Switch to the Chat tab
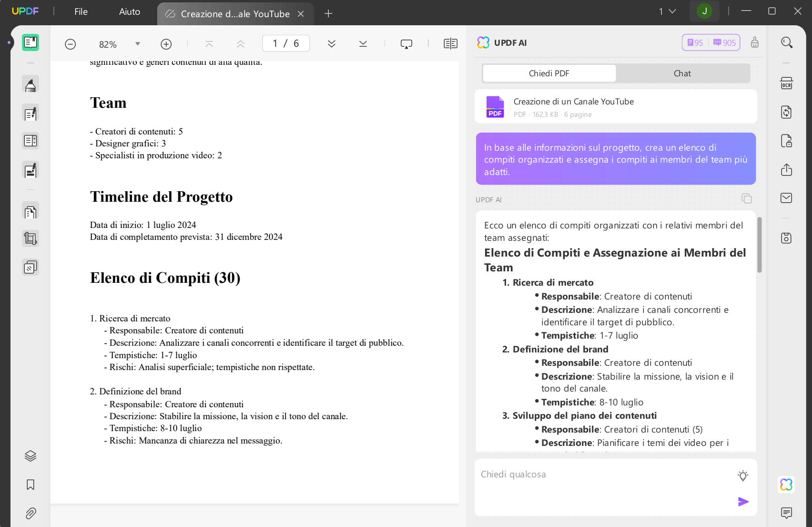 (x=682, y=73)
